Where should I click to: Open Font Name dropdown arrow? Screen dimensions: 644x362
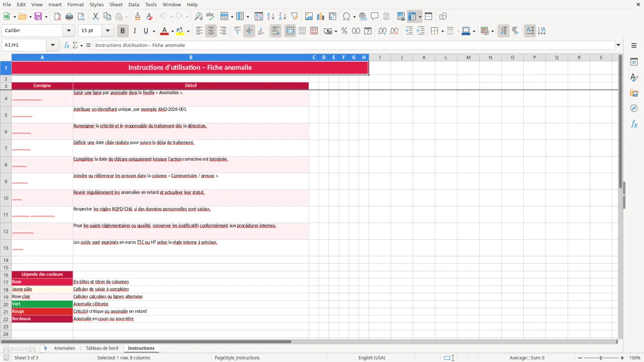click(69, 31)
